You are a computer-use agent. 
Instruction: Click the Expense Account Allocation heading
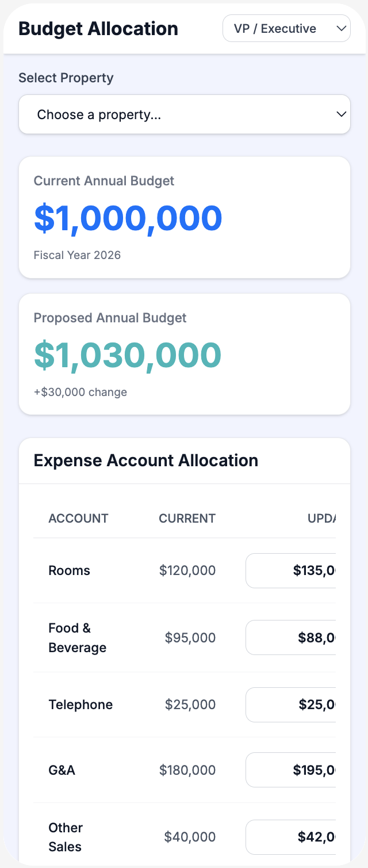click(x=146, y=460)
